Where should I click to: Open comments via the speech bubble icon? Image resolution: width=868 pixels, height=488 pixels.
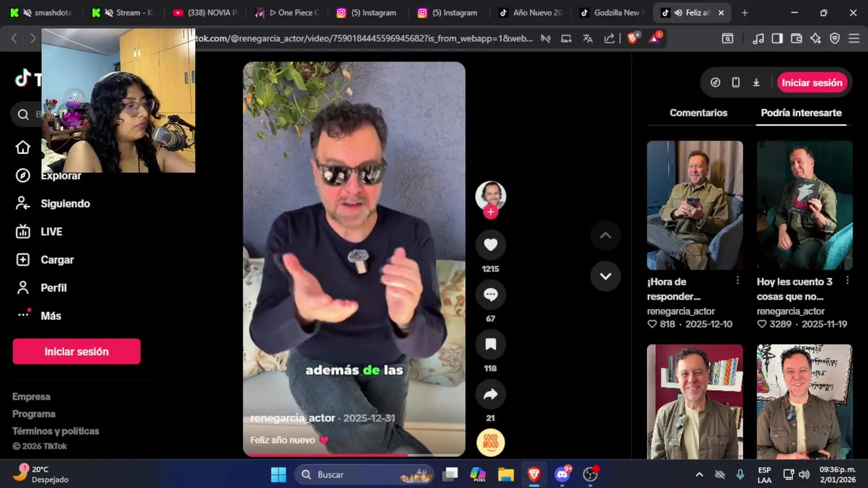click(x=490, y=295)
